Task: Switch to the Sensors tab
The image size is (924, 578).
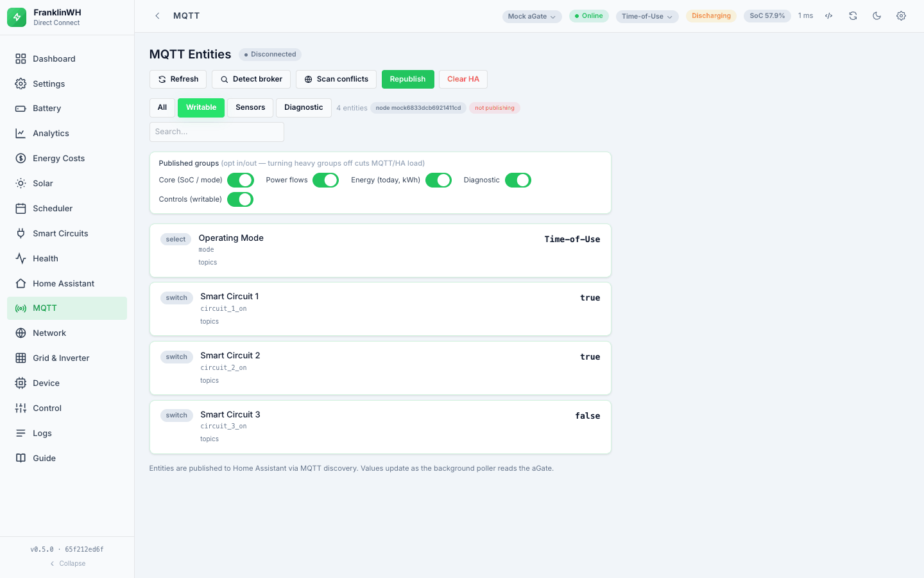Action: tap(250, 108)
